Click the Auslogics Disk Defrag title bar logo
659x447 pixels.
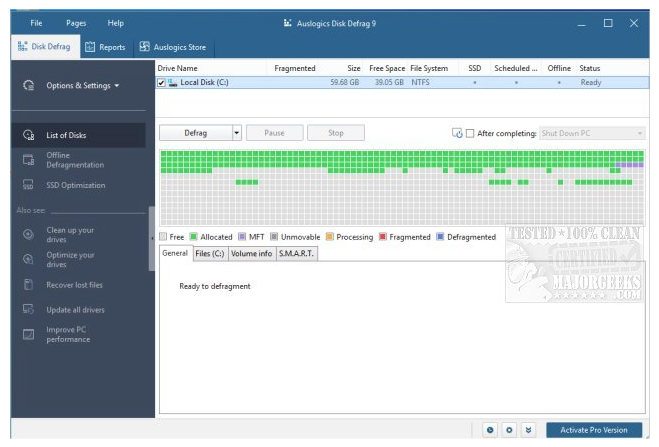point(287,23)
